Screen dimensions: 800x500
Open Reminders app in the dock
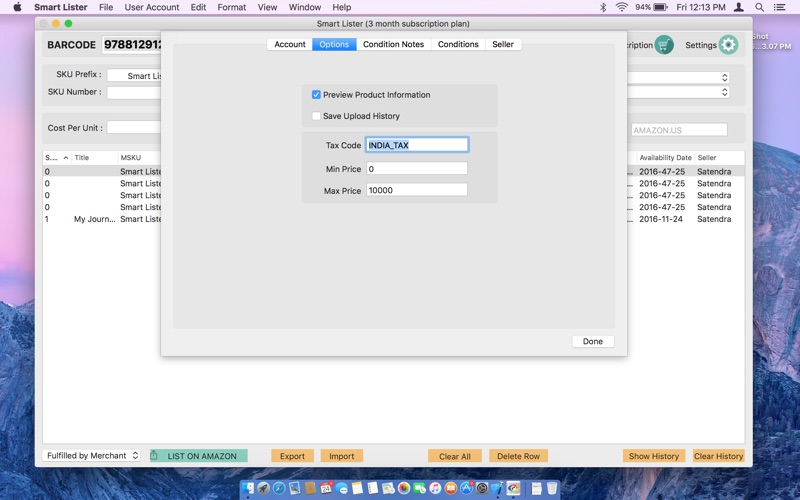(373, 488)
